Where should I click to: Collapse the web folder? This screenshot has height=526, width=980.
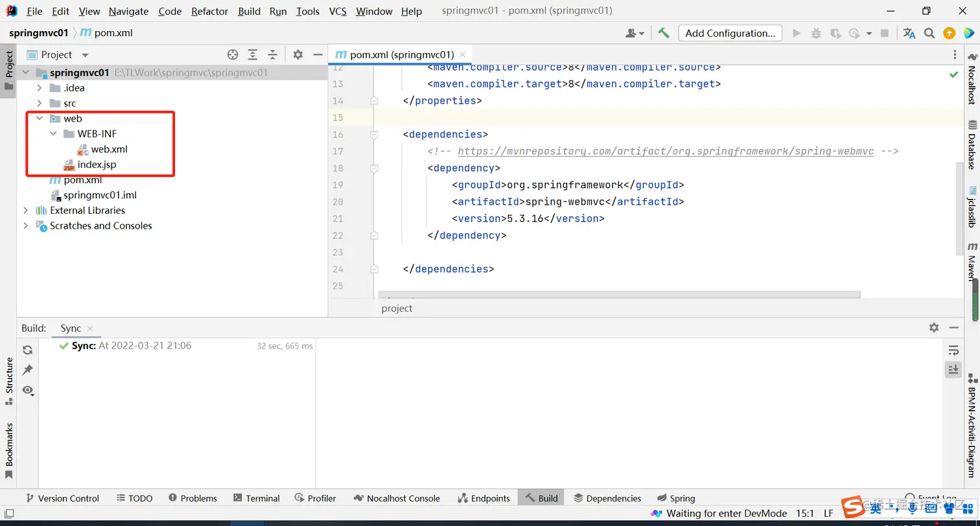(x=40, y=119)
